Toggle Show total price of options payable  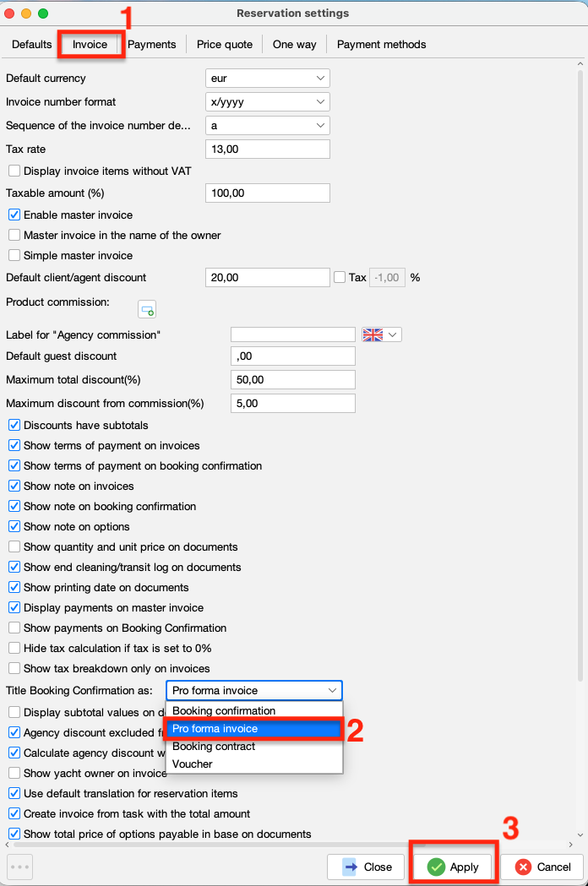coord(14,834)
